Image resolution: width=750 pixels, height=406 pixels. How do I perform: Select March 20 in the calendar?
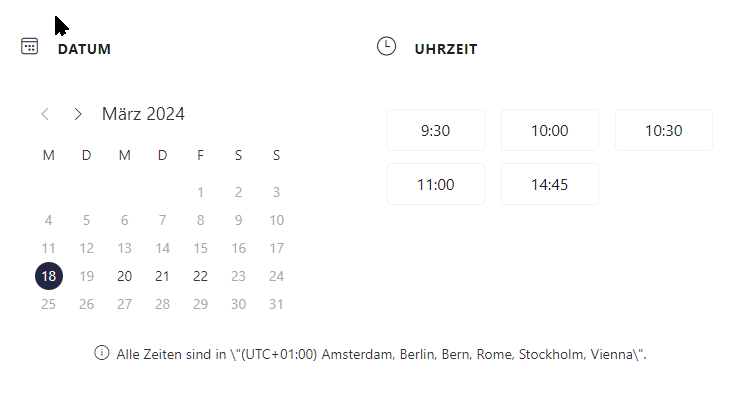pos(125,276)
